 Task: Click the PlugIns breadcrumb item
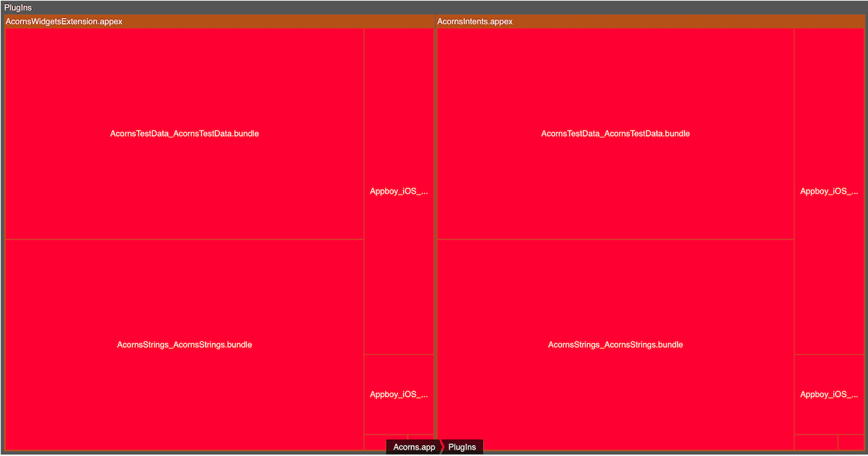click(462, 447)
